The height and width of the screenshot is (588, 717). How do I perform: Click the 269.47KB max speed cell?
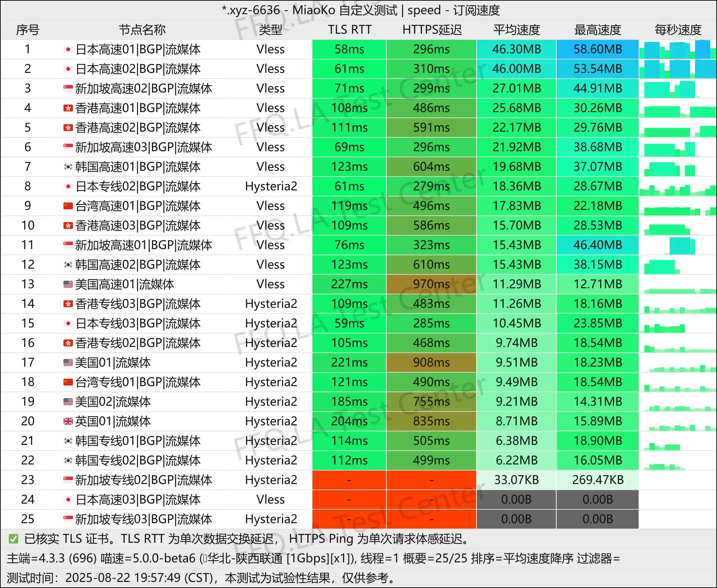598,480
